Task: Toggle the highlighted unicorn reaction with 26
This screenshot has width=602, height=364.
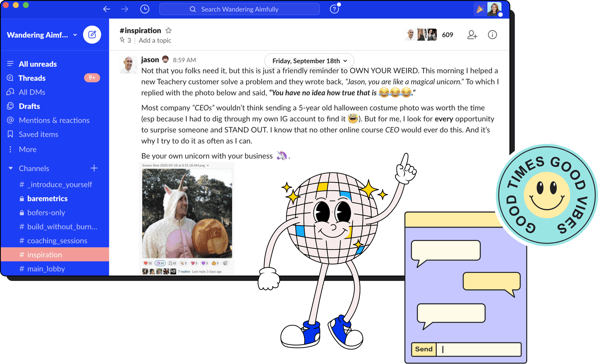Action: coord(160,263)
